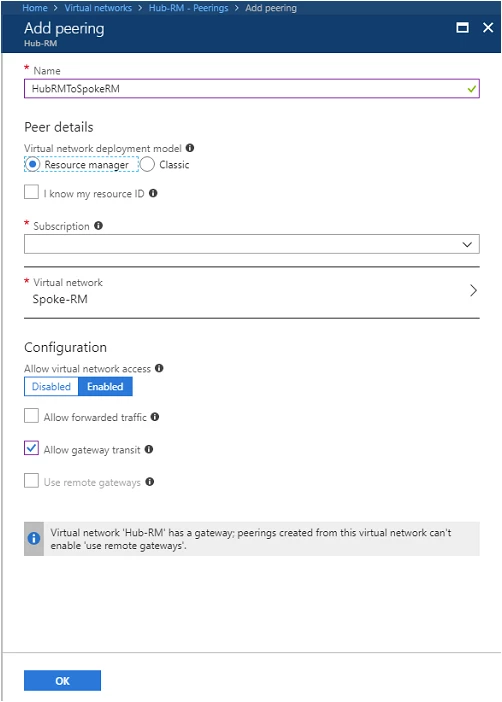Select the Classic deployment model radio button

[147, 164]
